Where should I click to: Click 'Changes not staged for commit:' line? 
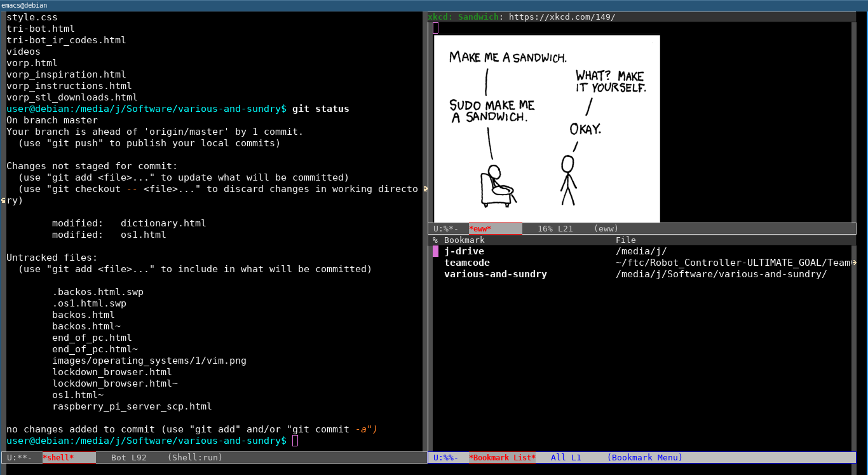pos(92,166)
